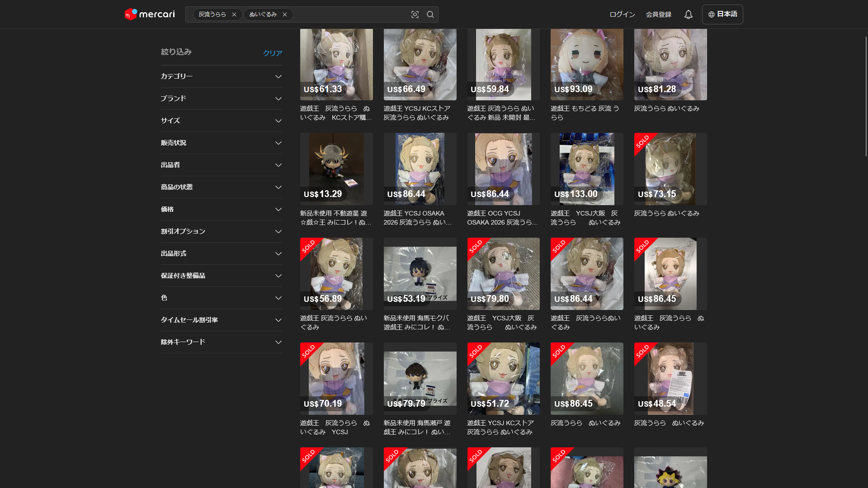This screenshot has height=488, width=868.
Task: Expand the サイズ filter
Action: point(222,121)
